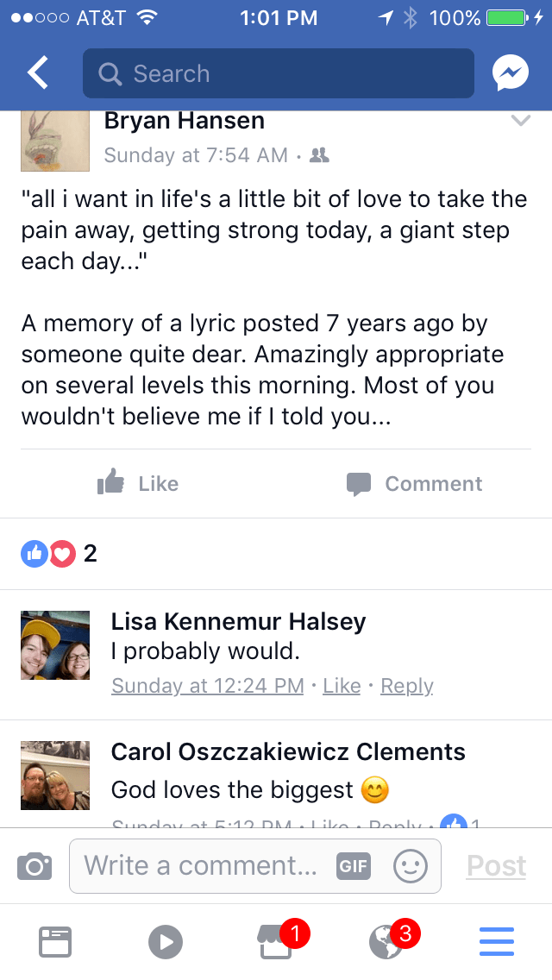Reply to Lisa Kennemur Halsey's comment
Screen dimensions: 552x980
(x=406, y=686)
